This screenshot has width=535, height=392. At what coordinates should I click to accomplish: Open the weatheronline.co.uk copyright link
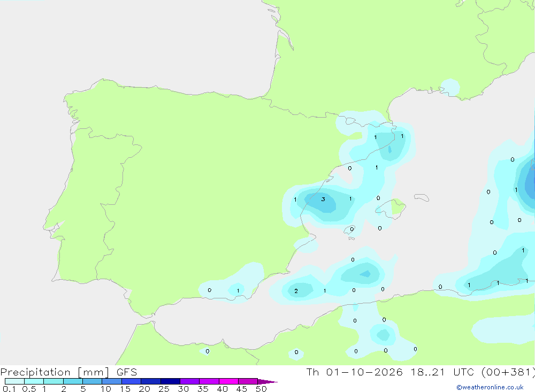click(x=490, y=387)
